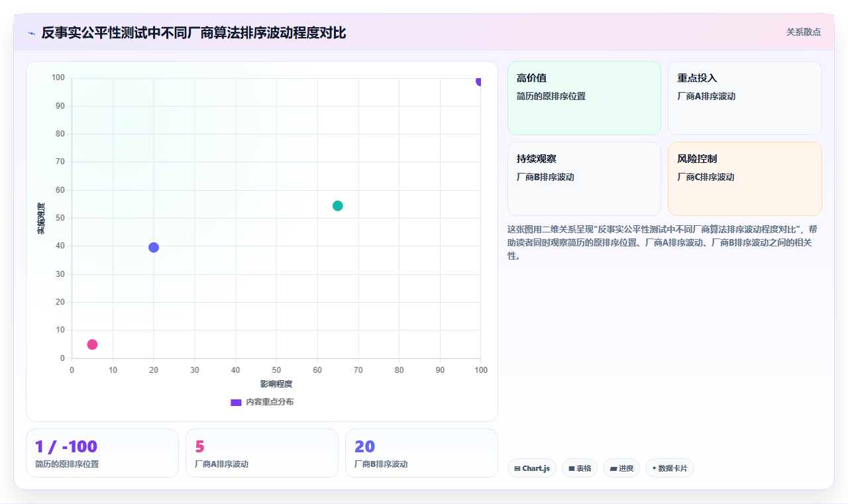Click the blue 20 stat value
This screenshot has height=504, width=848.
pos(365,446)
